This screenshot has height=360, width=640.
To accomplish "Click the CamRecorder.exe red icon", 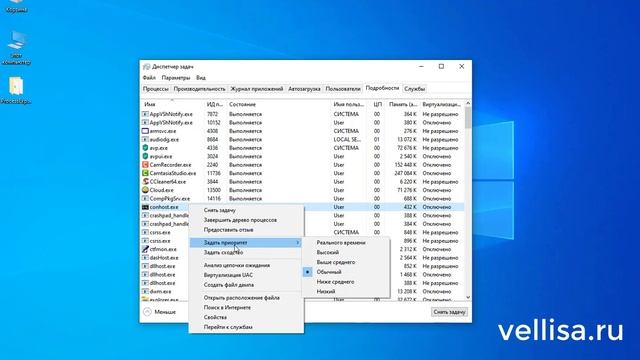I will click(145, 164).
